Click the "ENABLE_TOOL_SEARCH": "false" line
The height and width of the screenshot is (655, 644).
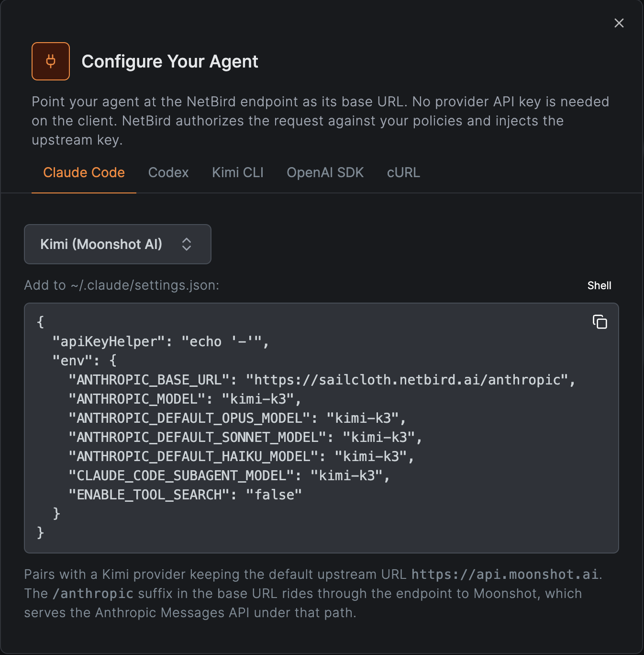185,495
